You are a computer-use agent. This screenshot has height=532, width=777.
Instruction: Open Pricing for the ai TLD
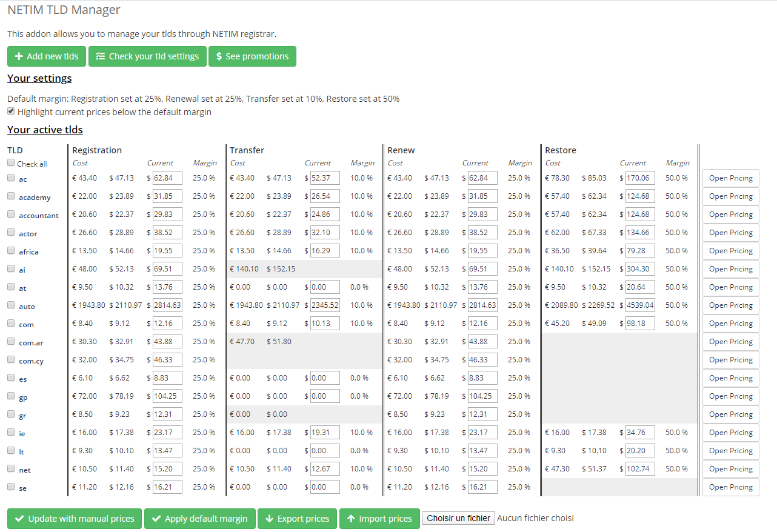click(731, 269)
